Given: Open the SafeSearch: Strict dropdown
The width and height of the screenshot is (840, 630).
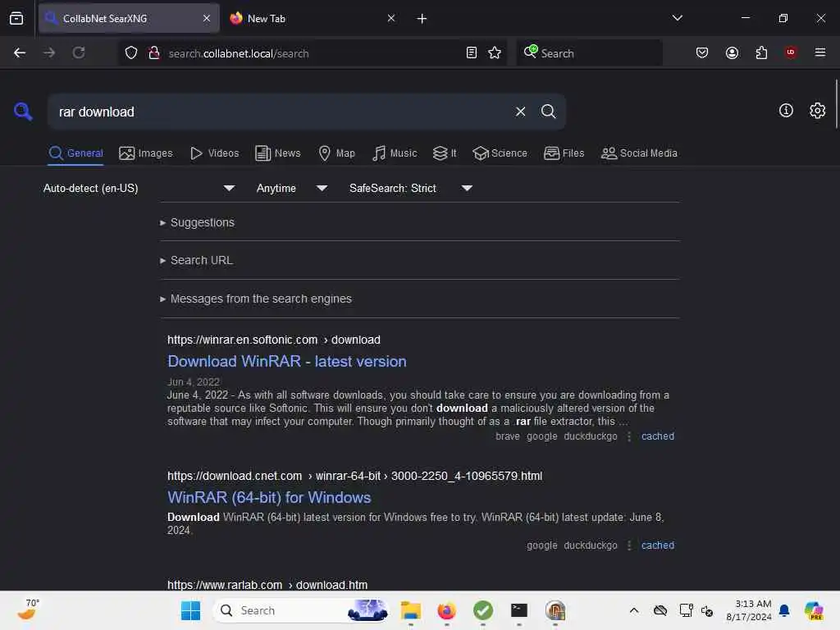Looking at the screenshot, I should (411, 188).
